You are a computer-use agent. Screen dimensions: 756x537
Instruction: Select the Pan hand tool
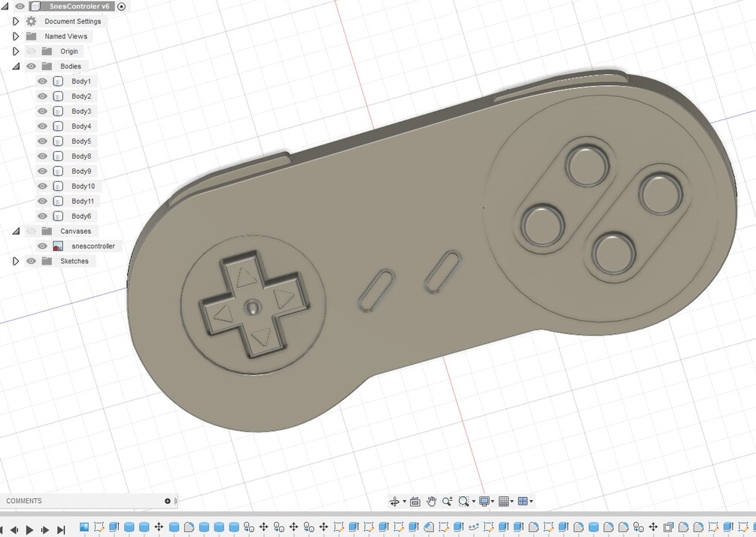(431, 502)
